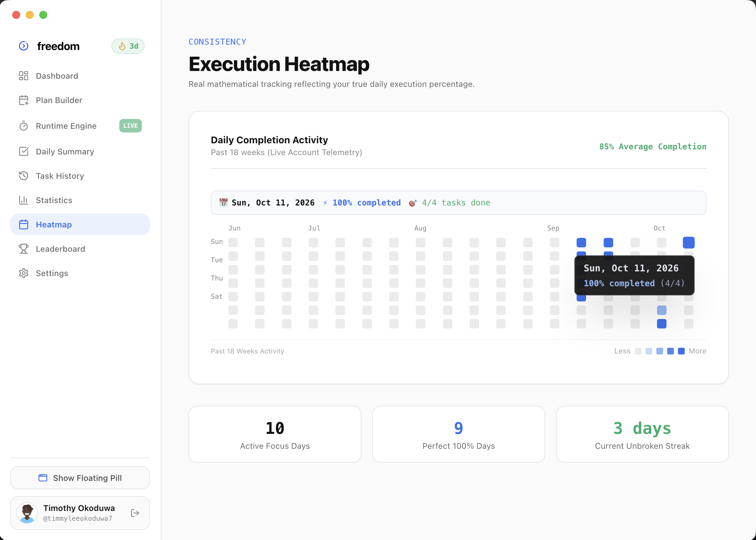756x540 pixels.
Task: Click the darkest blue legend swatch next to More
Action: click(681, 351)
